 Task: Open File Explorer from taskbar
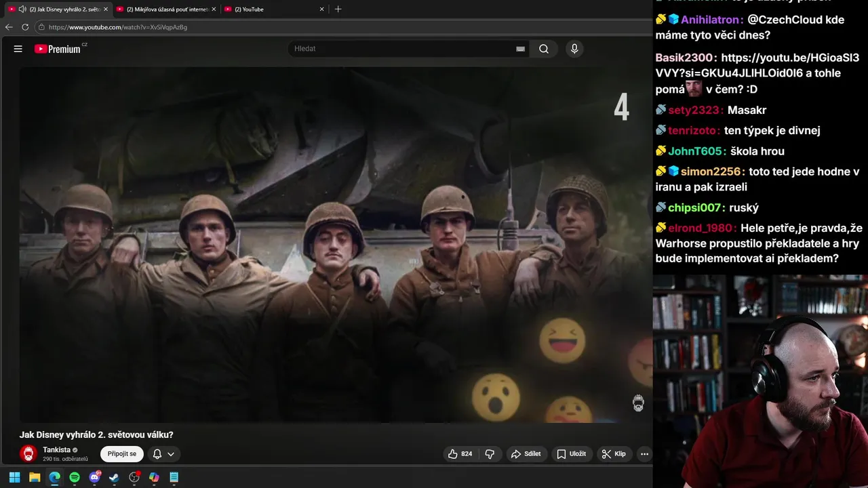click(35, 477)
